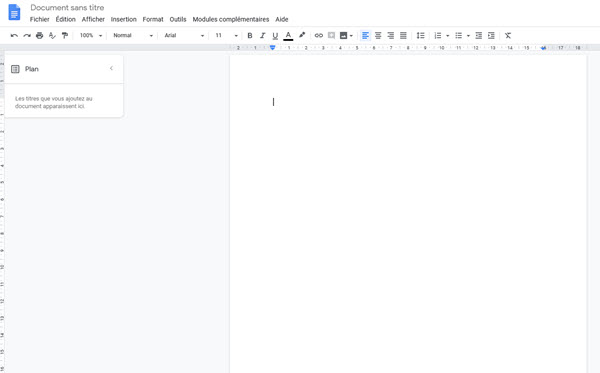Image resolution: width=600 pixels, height=373 pixels.
Task: Click the bulleted list icon
Action: (x=458, y=36)
